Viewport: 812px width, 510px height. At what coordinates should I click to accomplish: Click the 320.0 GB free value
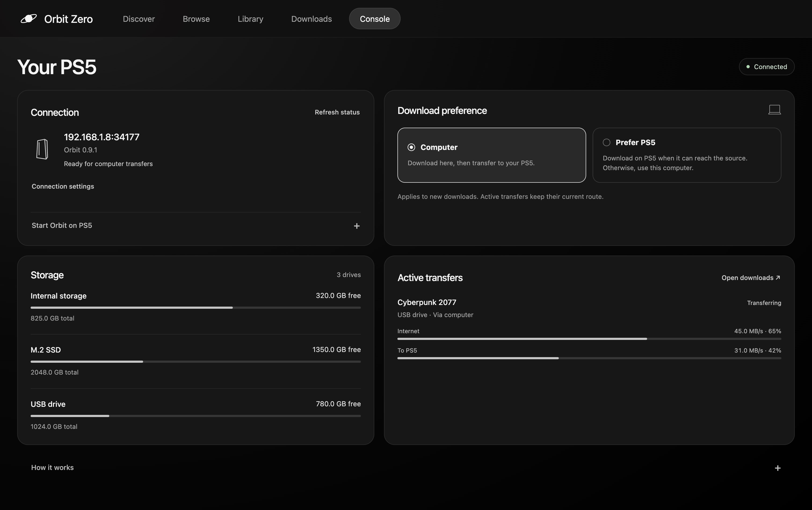pyautogui.click(x=338, y=296)
